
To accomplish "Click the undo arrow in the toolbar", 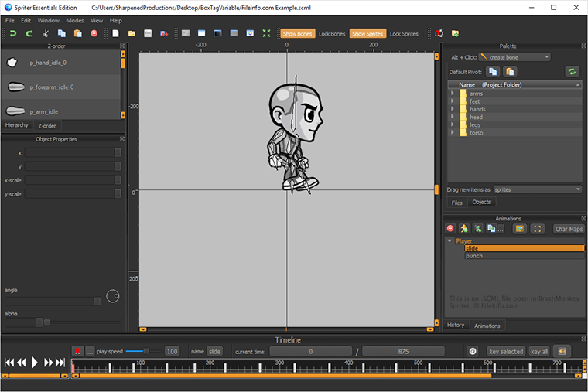I will [12, 34].
